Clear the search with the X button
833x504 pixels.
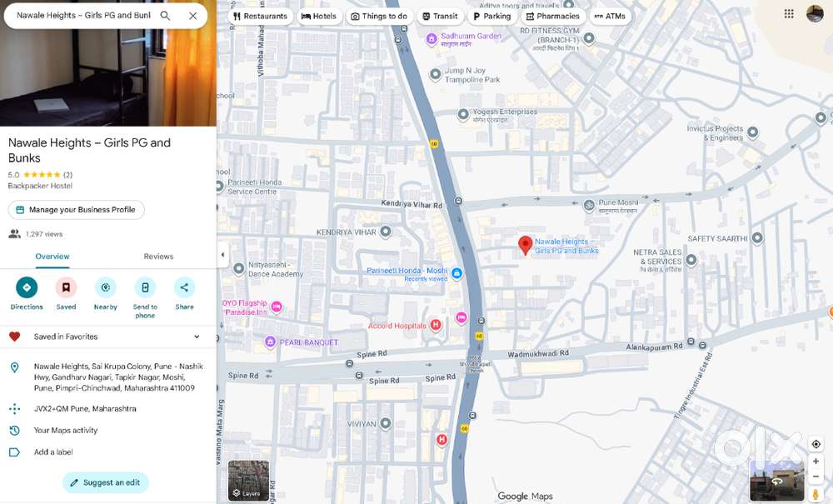coord(193,16)
